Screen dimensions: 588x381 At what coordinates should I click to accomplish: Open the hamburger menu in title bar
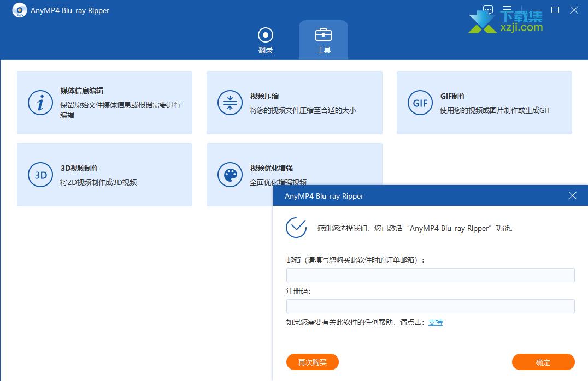[507, 10]
